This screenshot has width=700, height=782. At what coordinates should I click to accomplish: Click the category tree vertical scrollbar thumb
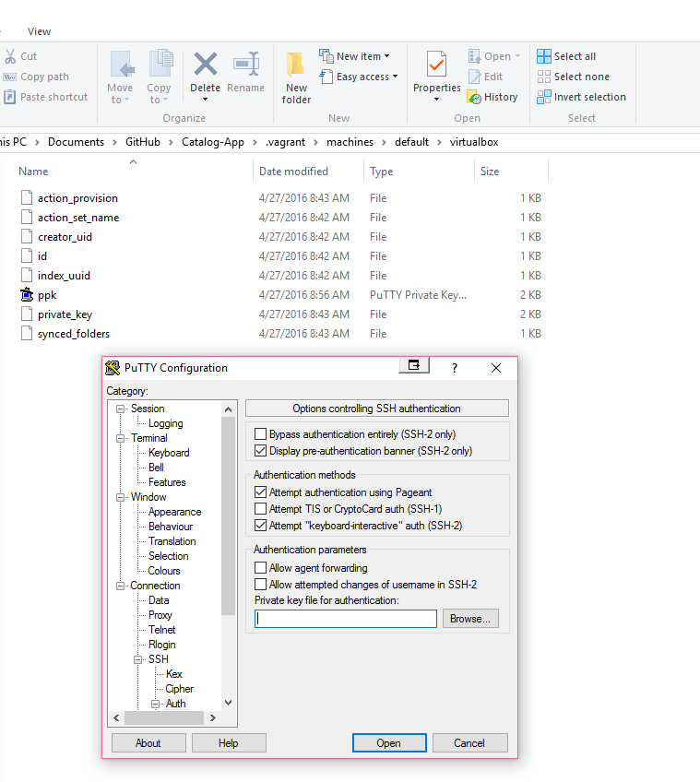pyautogui.click(x=228, y=516)
